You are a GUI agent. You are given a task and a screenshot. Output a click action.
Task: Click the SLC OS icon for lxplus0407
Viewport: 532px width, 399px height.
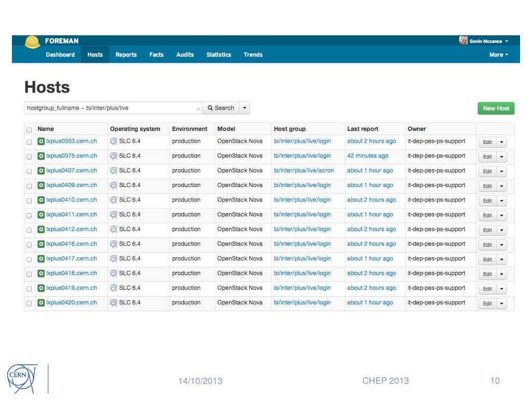coord(114,170)
